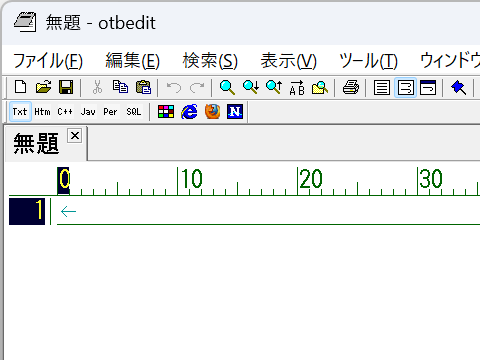Open the ファイル(F) menu
Screen dimensions: 480x360
coord(48,61)
